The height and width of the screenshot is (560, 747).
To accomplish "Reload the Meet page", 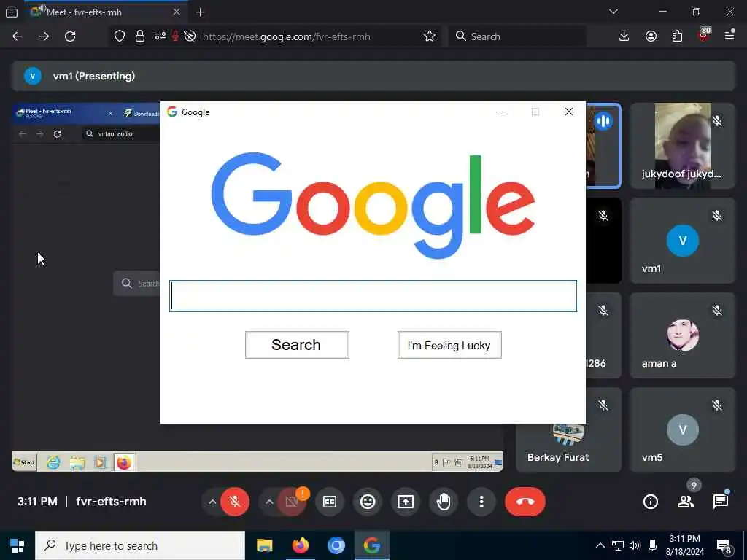I will [70, 36].
